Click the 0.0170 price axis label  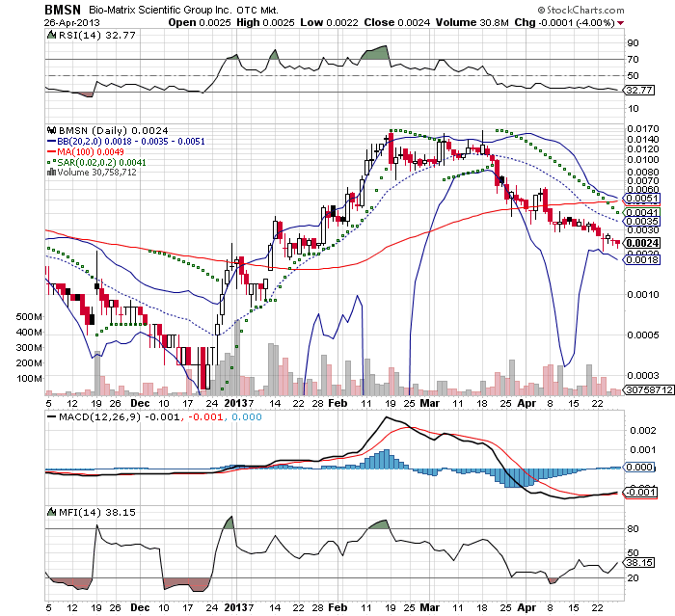pos(643,129)
